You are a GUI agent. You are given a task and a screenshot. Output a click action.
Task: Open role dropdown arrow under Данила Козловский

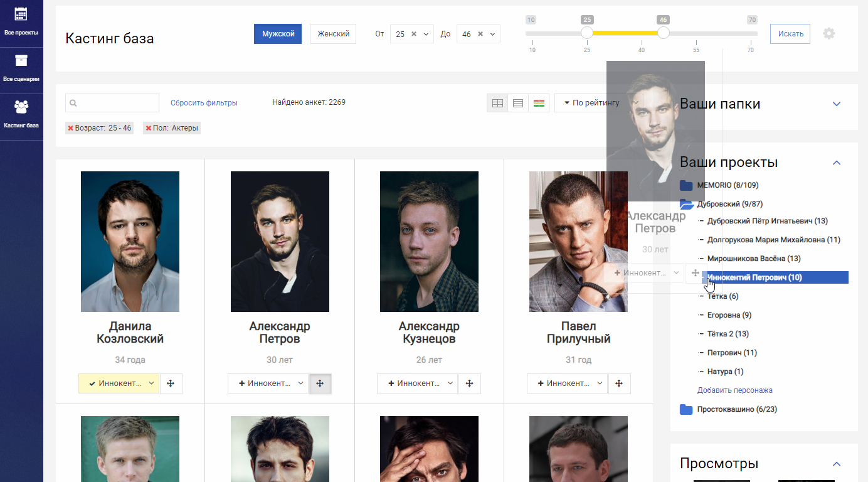coord(152,383)
